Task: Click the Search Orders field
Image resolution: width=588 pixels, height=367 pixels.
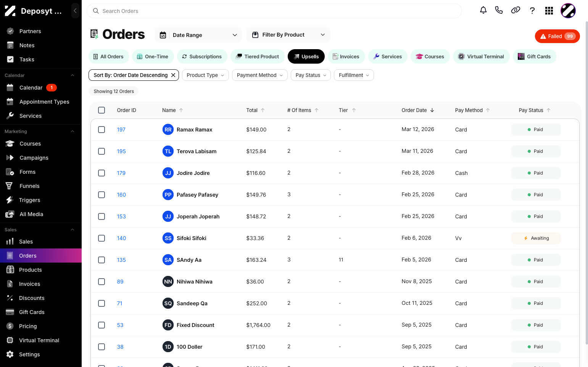Action: point(274,11)
